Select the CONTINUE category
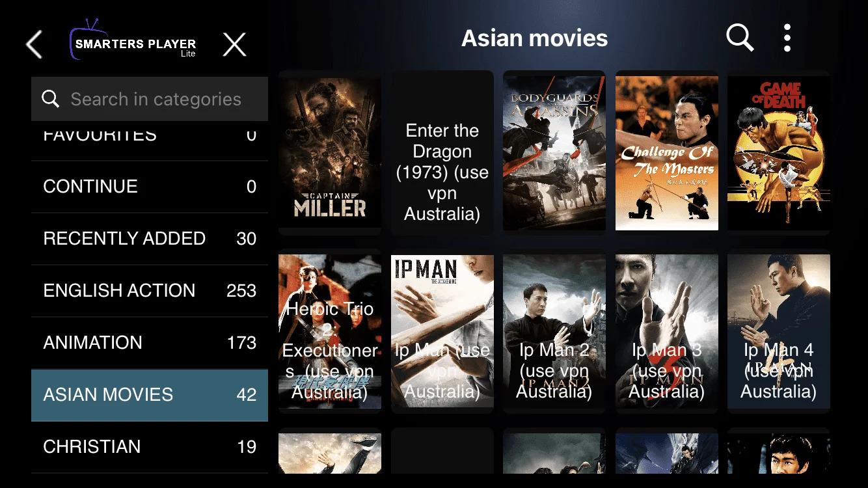This screenshot has width=868, height=488. (150, 187)
